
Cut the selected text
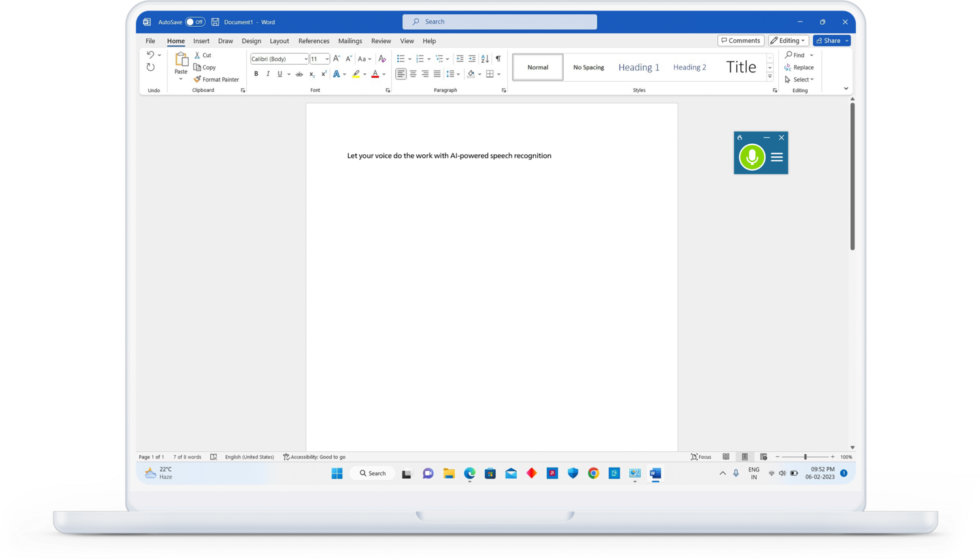pyautogui.click(x=203, y=55)
